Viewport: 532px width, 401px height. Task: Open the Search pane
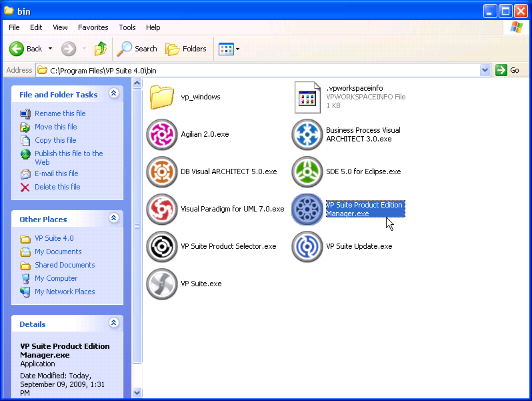[137, 49]
